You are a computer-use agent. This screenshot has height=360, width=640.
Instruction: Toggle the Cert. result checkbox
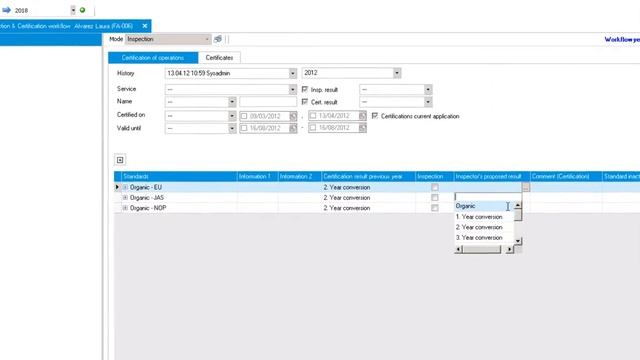[x=304, y=102]
